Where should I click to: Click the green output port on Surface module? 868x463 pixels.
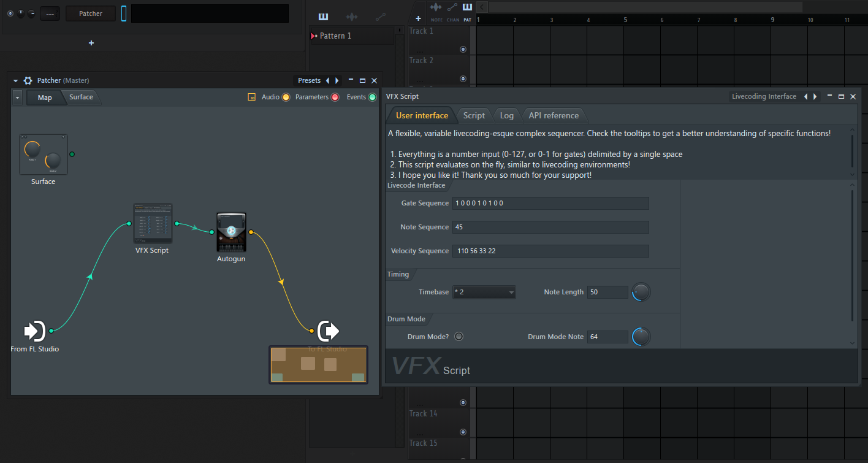point(72,154)
